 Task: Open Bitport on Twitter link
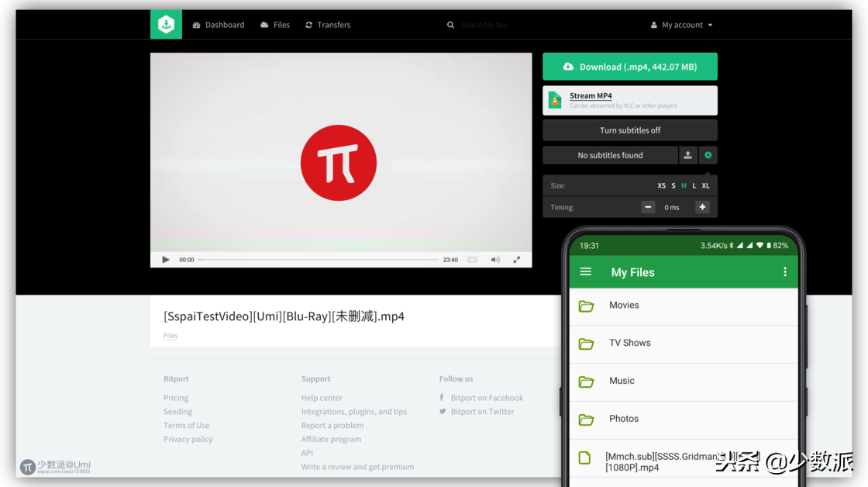click(x=482, y=412)
